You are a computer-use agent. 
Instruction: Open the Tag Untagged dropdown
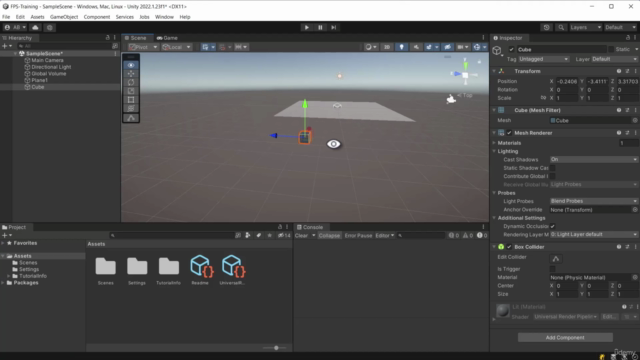pyautogui.click(x=543, y=59)
